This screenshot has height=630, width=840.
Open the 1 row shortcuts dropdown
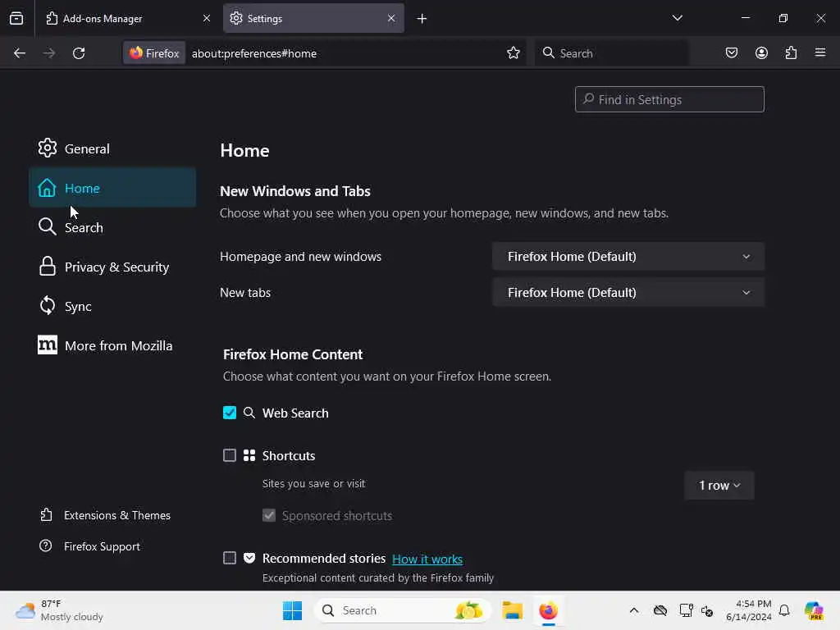pos(719,486)
